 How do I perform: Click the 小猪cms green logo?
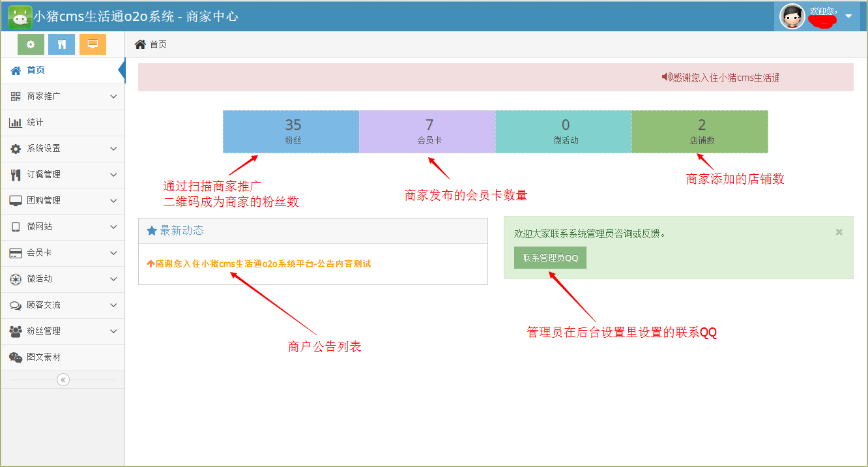tap(20, 16)
